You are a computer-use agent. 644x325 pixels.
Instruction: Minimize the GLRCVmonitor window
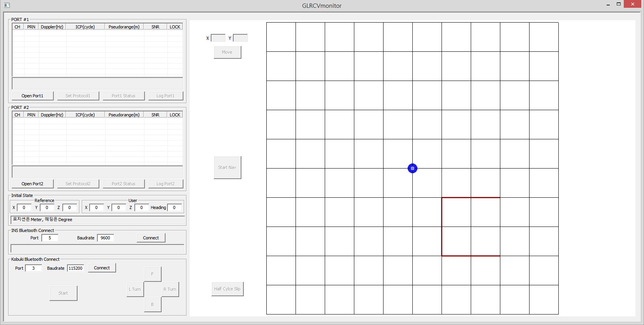608,4
